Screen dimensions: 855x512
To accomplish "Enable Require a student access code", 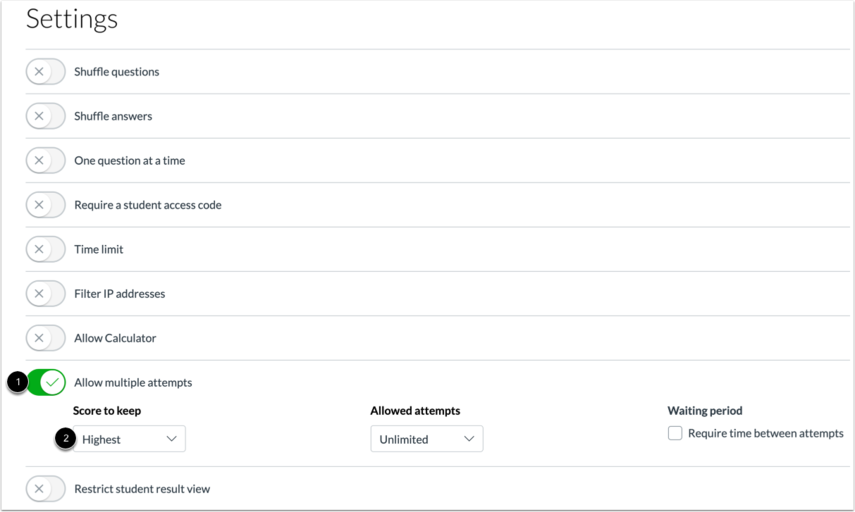I will 46,204.
